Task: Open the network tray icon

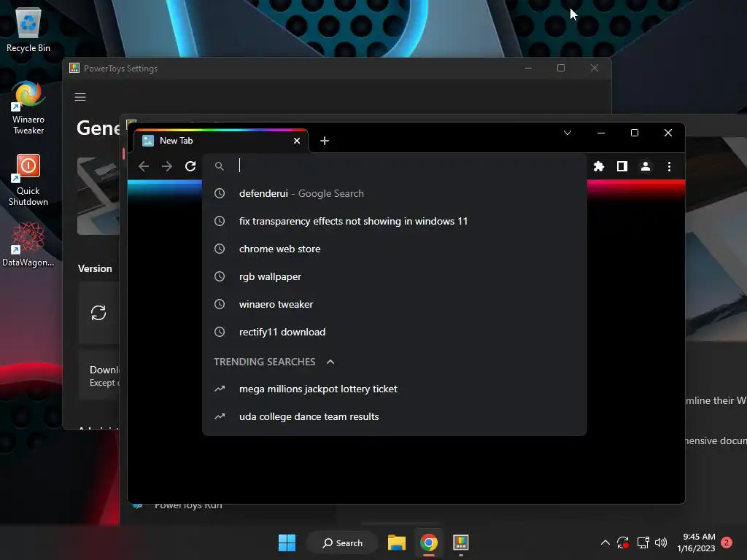Action: 643,542
